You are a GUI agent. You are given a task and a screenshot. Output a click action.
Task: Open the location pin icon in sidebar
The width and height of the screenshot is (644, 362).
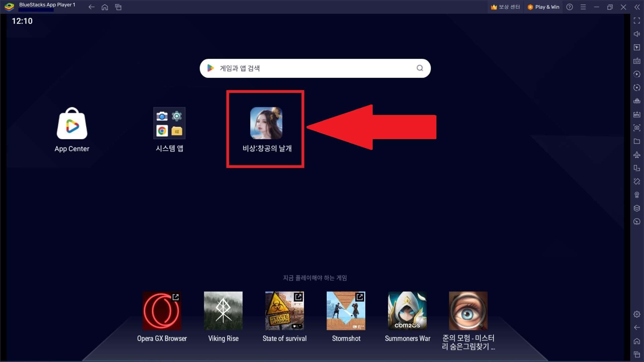tap(637, 195)
